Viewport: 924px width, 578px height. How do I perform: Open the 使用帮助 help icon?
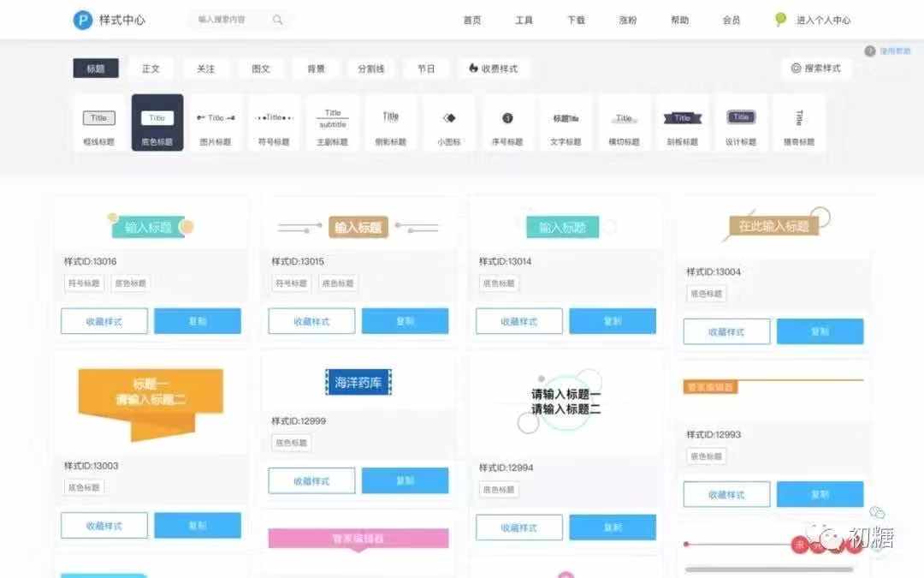coord(870,51)
